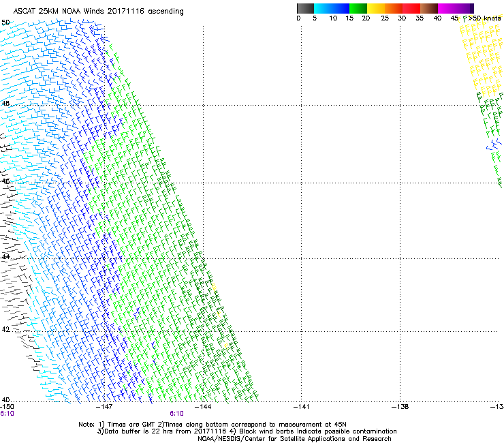Select the brown 35-40 knots color swatch

[429, 8]
